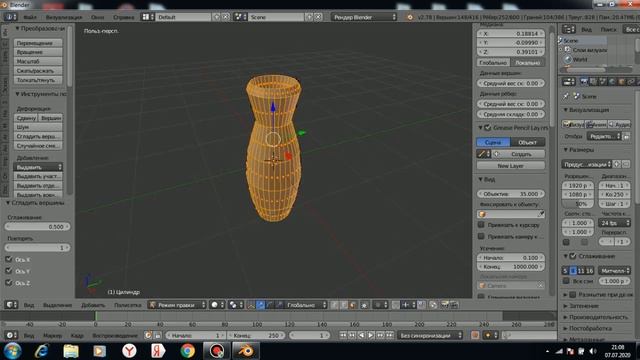640x360 pixels.
Task: Toggle auto keyframe record button
Action: [475, 335]
